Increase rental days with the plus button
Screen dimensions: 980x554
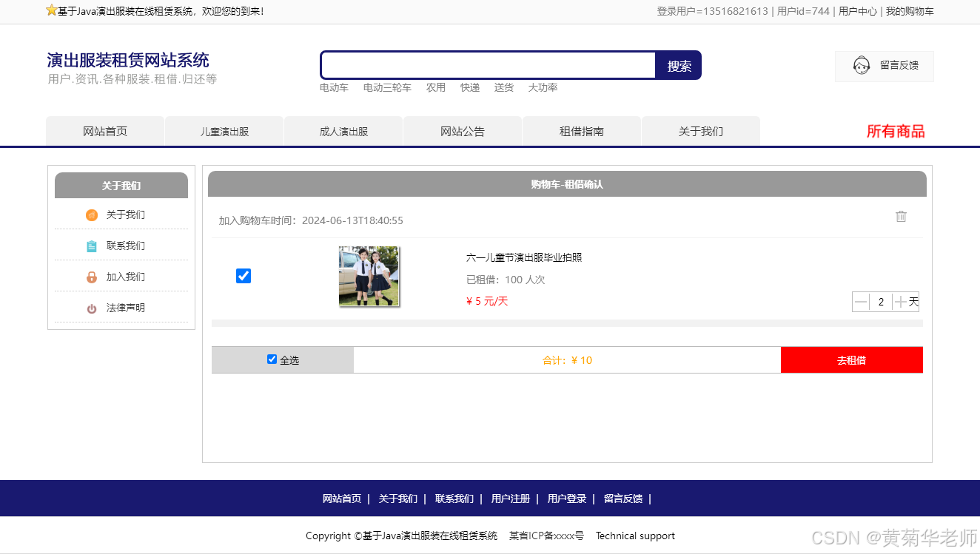click(x=900, y=302)
